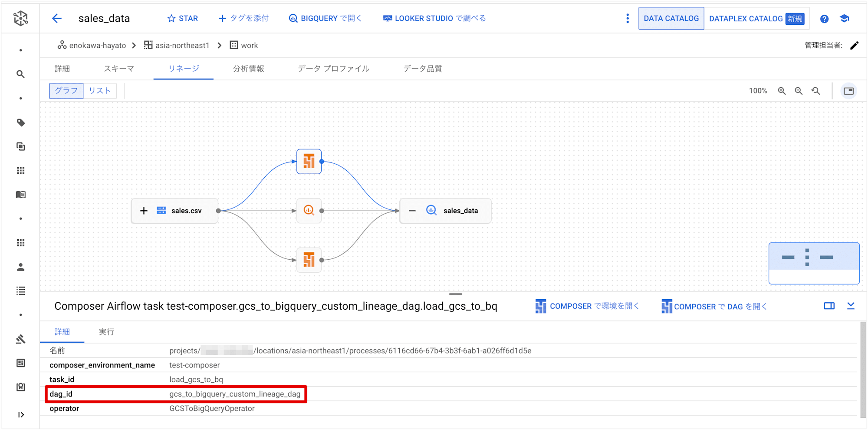This screenshot has height=430, width=868.
Task: Click the 100% zoom level text
Action: click(758, 91)
